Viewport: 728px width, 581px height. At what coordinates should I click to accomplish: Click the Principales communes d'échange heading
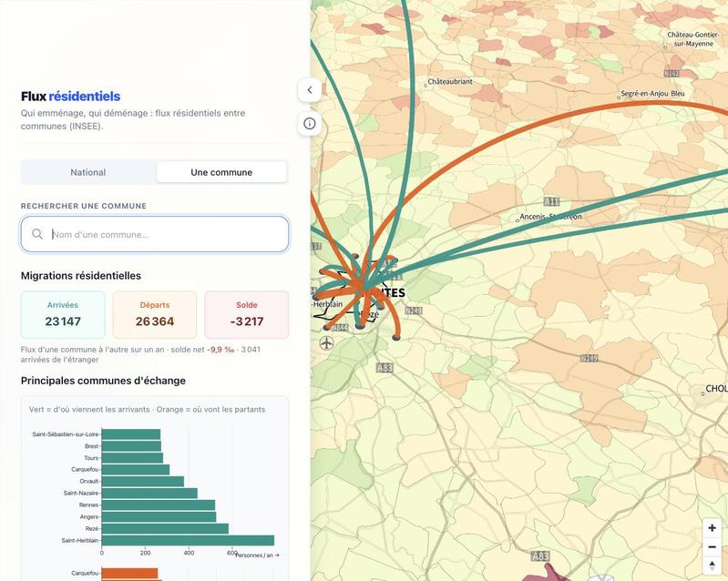[x=103, y=381]
